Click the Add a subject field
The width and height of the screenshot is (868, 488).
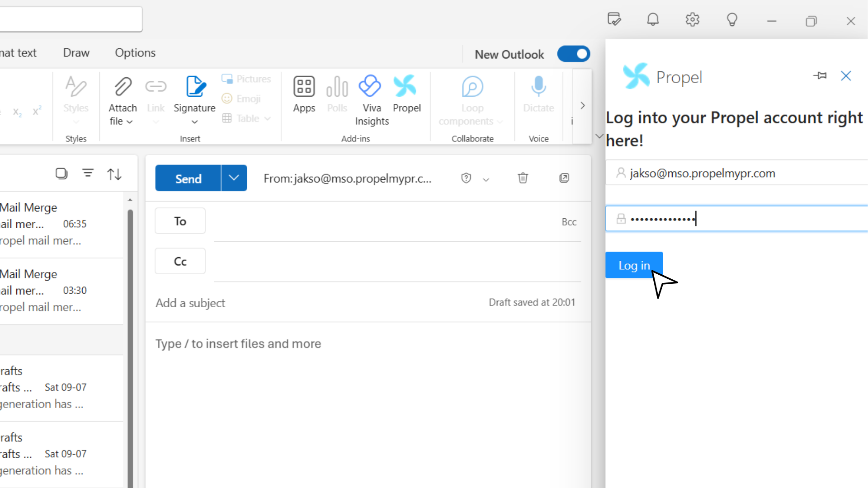pyautogui.click(x=316, y=303)
